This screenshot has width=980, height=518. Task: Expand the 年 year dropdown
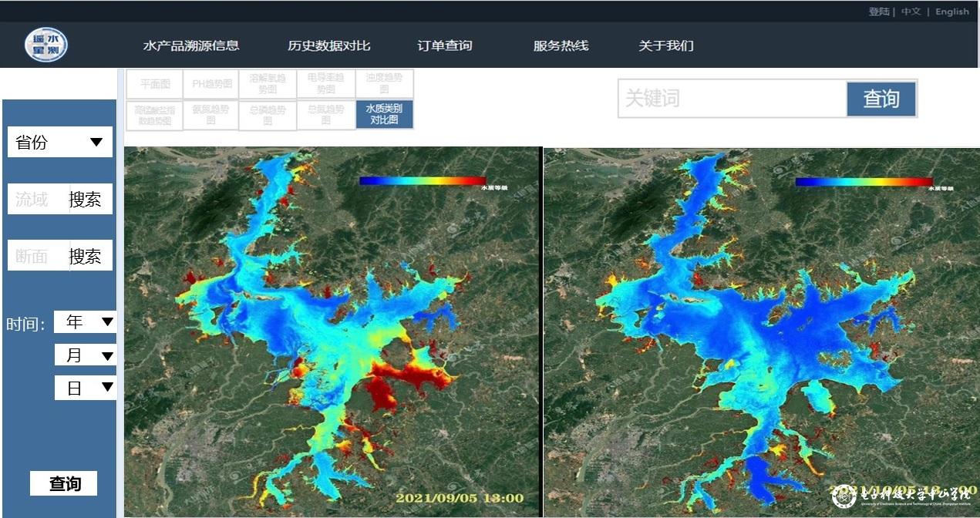[x=85, y=322]
